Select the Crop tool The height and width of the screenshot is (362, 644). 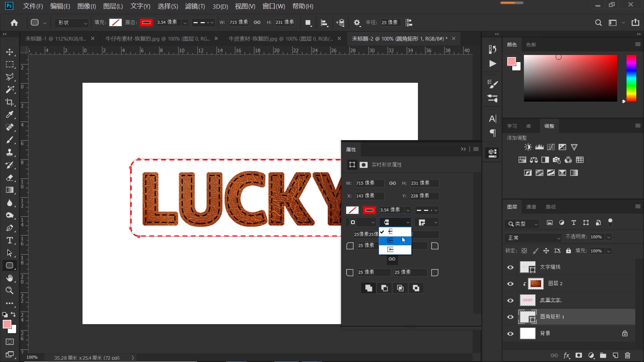coord(9,102)
